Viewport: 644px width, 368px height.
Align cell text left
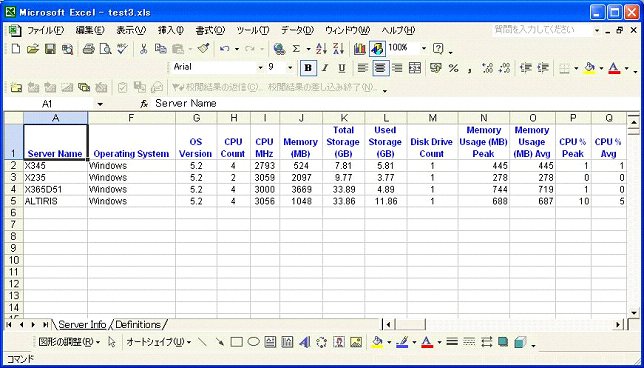coord(362,68)
